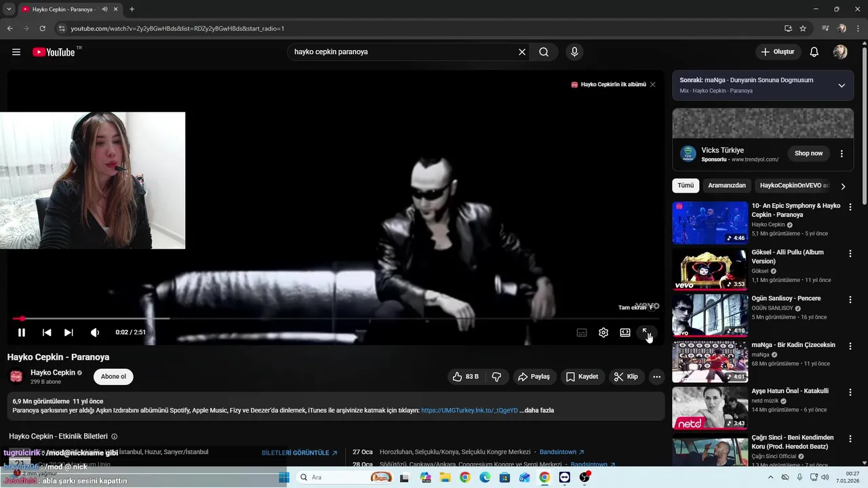Open Etkinlik Biletleri info icon
Image resolution: width=868 pixels, height=488 pixels.
pos(114,436)
